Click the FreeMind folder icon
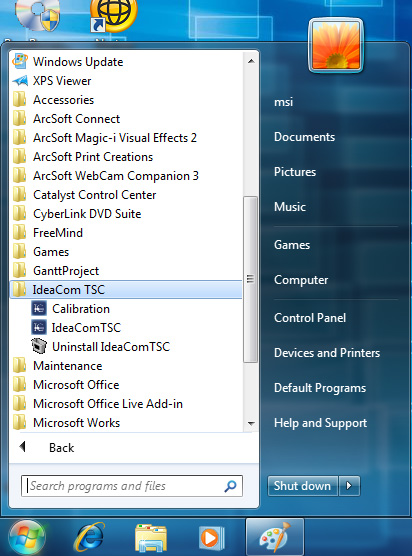Viewport: 412px width, 556px height. [20, 233]
